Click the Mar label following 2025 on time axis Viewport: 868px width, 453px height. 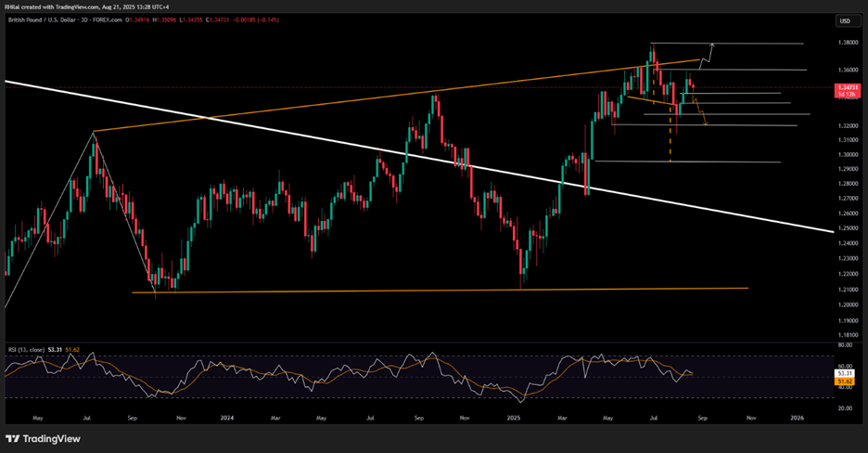coord(562,418)
